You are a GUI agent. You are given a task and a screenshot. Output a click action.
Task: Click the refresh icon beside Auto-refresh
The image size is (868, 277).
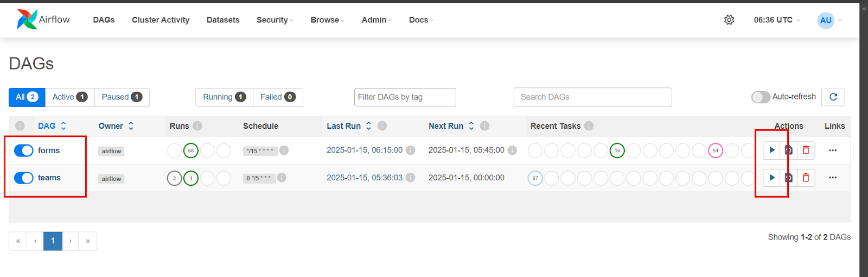coord(833,97)
